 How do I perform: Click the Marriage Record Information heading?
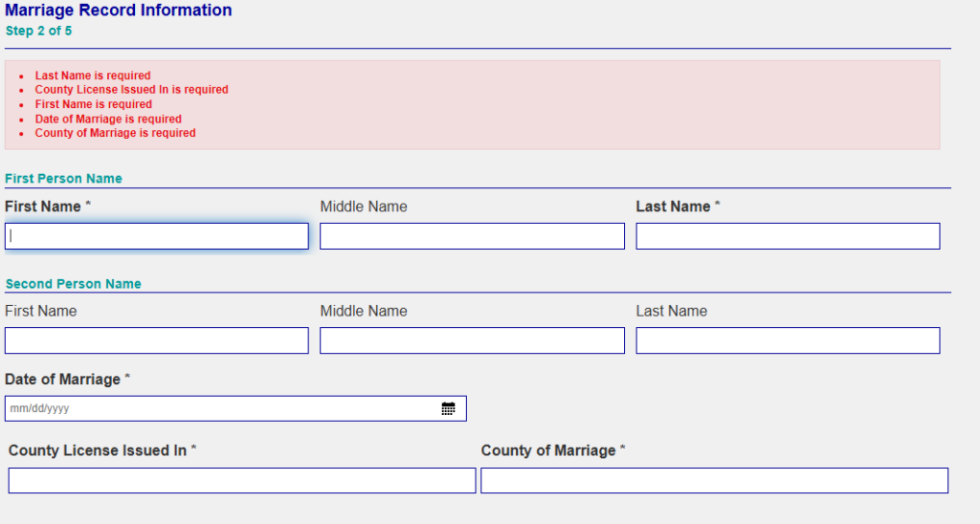coord(119,11)
